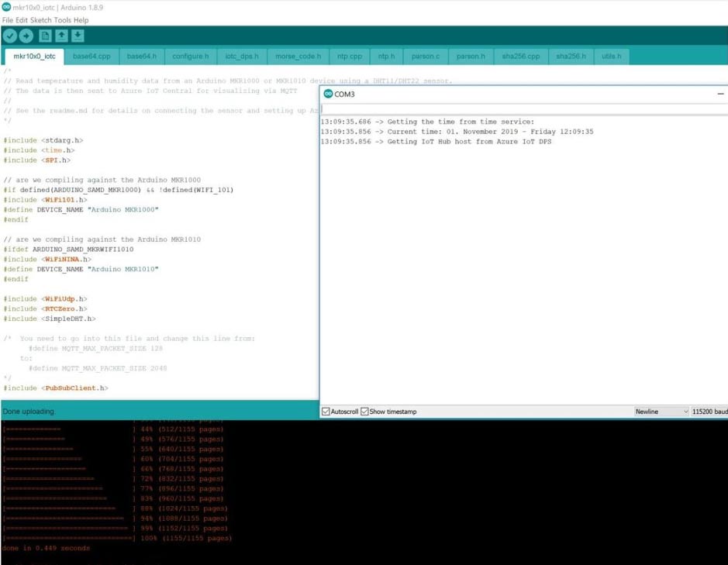
Task: Switch to the morse_code.h tab
Action: click(298, 55)
